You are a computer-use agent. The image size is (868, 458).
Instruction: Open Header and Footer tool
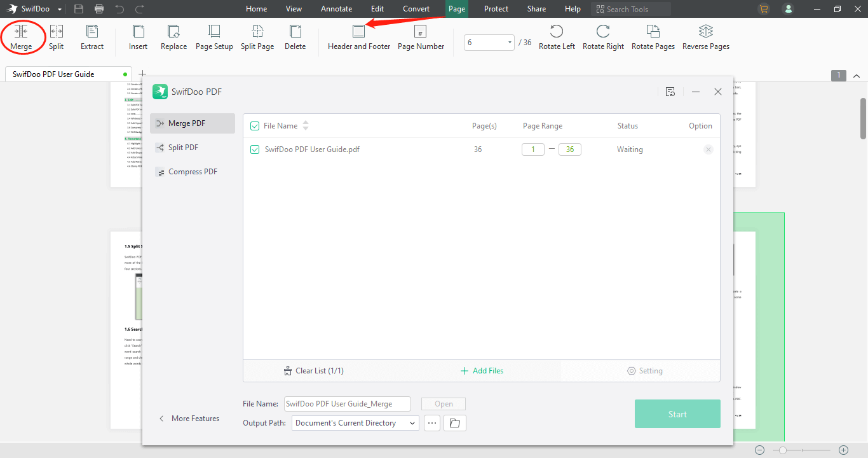359,38
